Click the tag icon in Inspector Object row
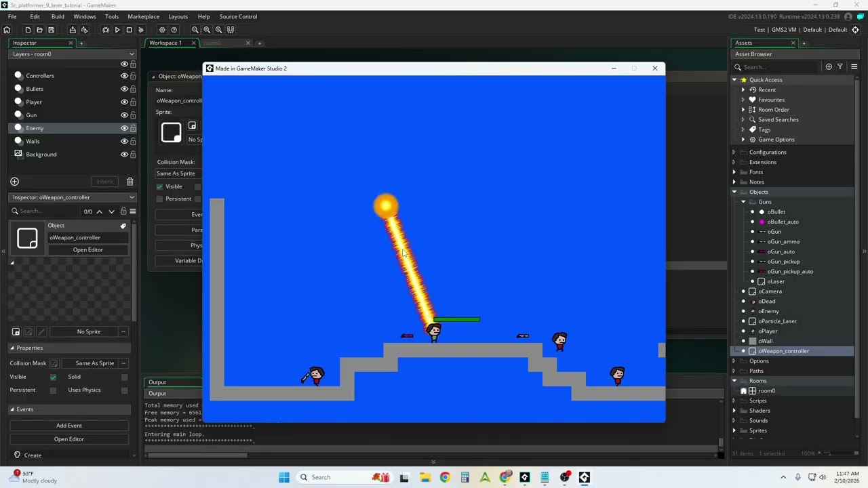 [123, 226]
